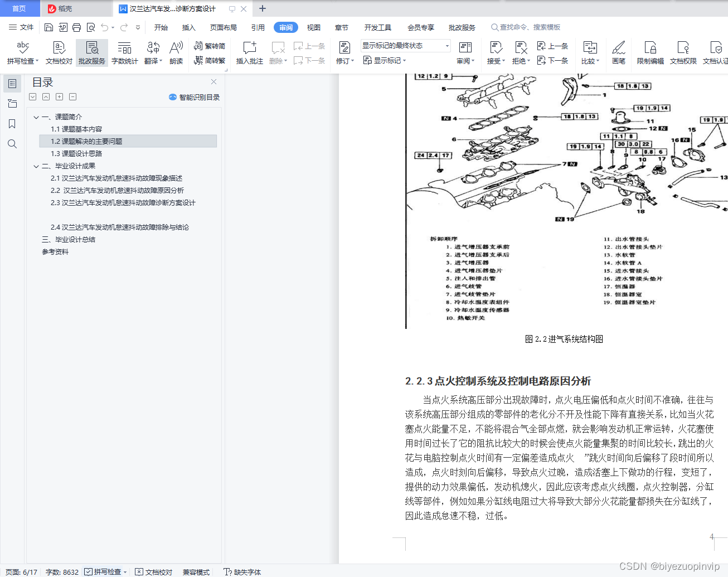This screenshot has height=577, width=728.
Task: Open the 文档校对 proofreading tool
Action: point(59,53)
